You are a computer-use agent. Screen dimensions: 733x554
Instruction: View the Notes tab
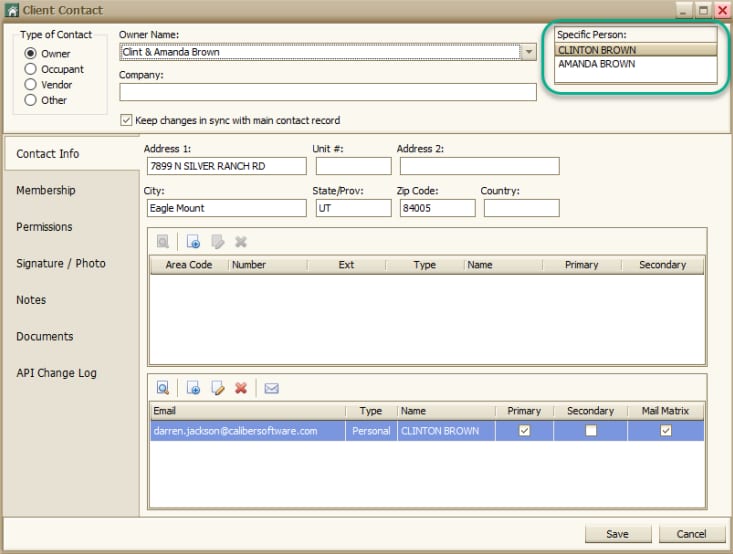pyautogui.click(x=31, y=300)
